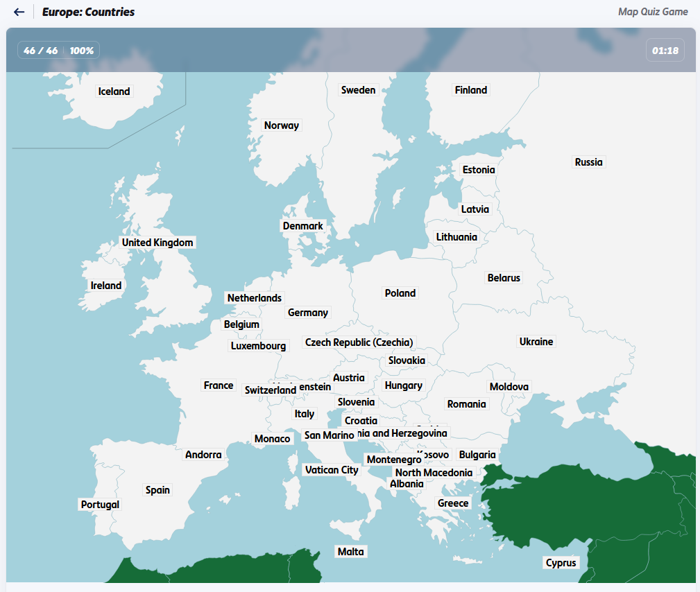
Task: Select the Poland label
Action: point(400,293)
